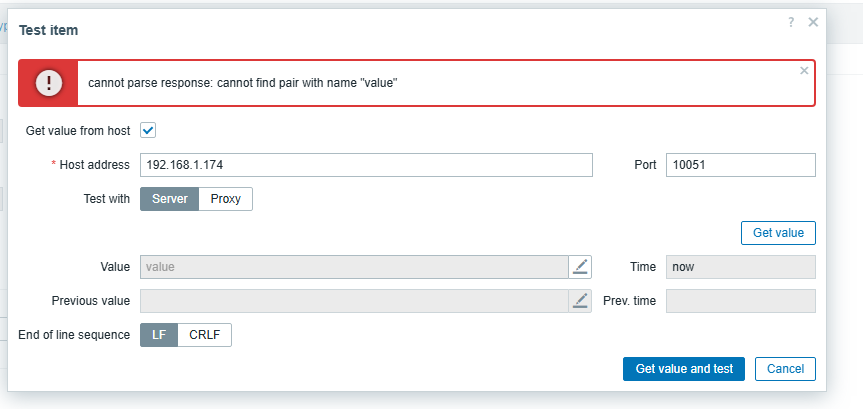Click the red error warning icon

point(49,83)
